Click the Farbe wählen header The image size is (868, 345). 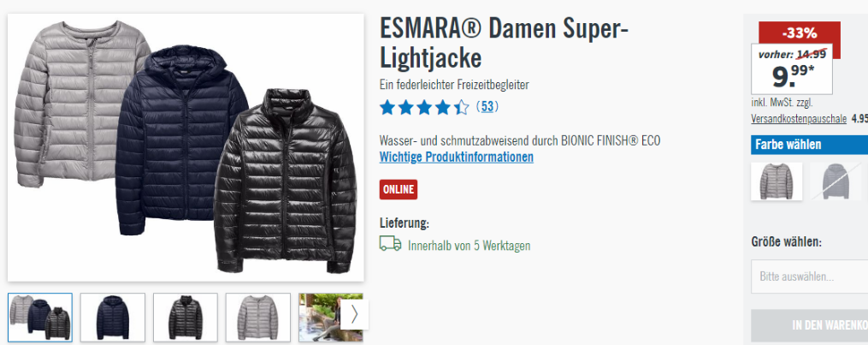pos(809,145)
